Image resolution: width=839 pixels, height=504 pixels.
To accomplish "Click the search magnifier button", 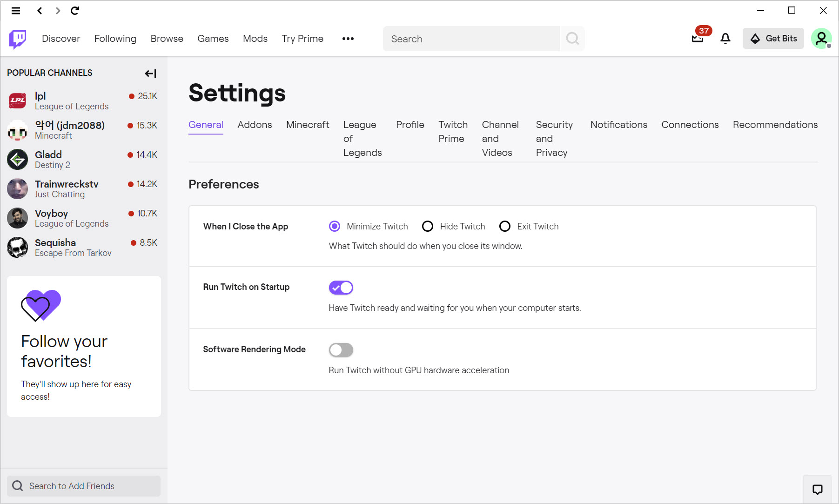I will point(572,39).
